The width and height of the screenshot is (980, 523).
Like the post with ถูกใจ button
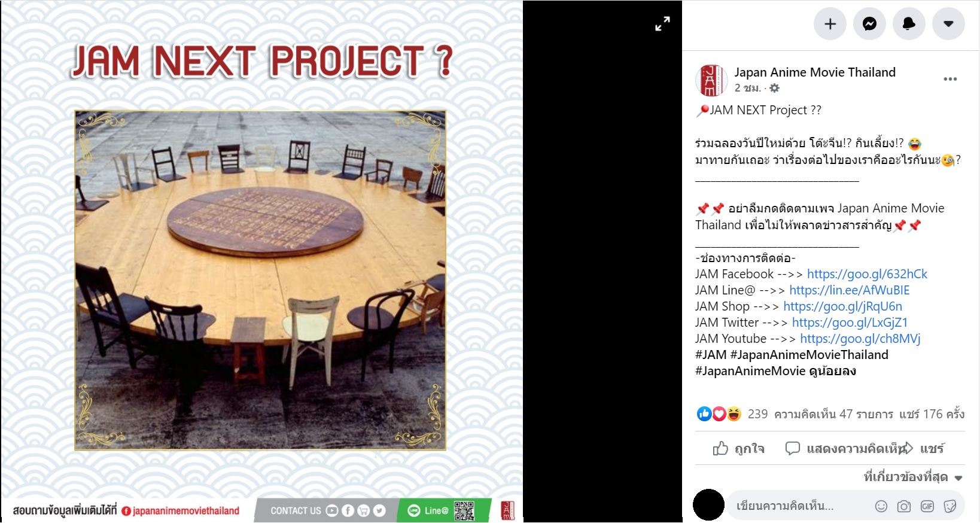(738, 448)
